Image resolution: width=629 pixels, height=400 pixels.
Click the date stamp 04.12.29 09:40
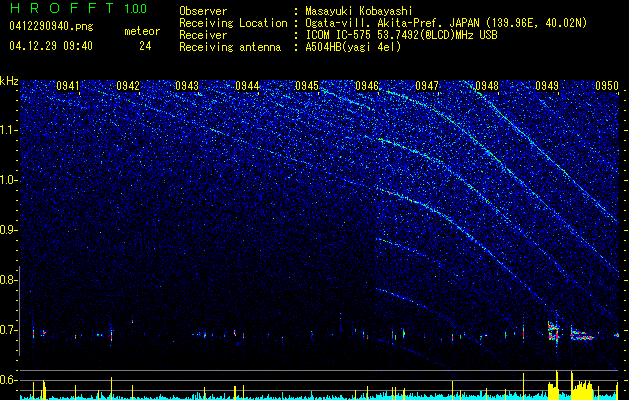[51, 46]
